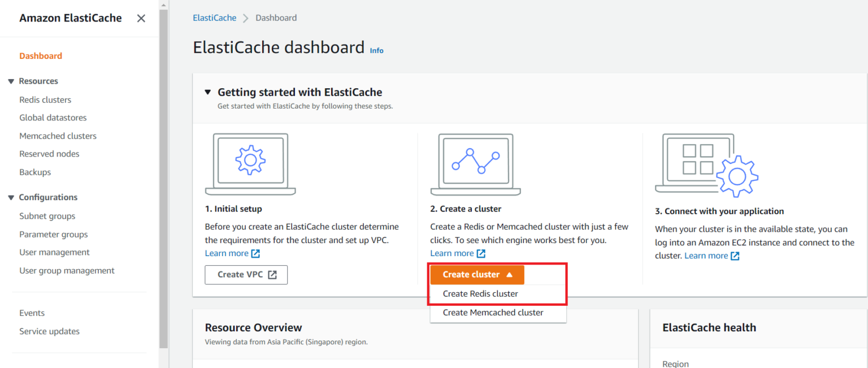Click Learn more external icon under Initial setup

(x=255, y=253)
